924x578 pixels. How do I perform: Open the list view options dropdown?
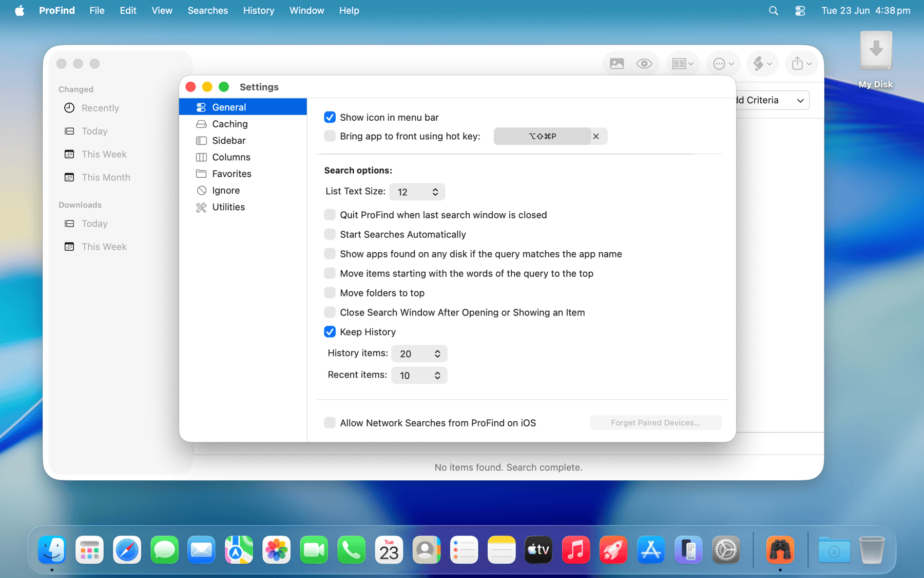(683, 64)
